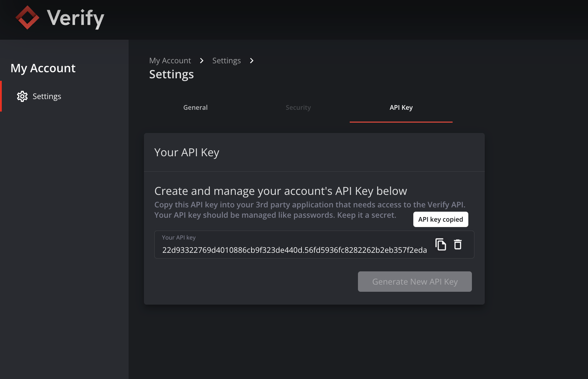Image resolution: width=588 pixels, height=379 pixels.
Task: Click the "Your API Key" card header
Action: (187, 152)
